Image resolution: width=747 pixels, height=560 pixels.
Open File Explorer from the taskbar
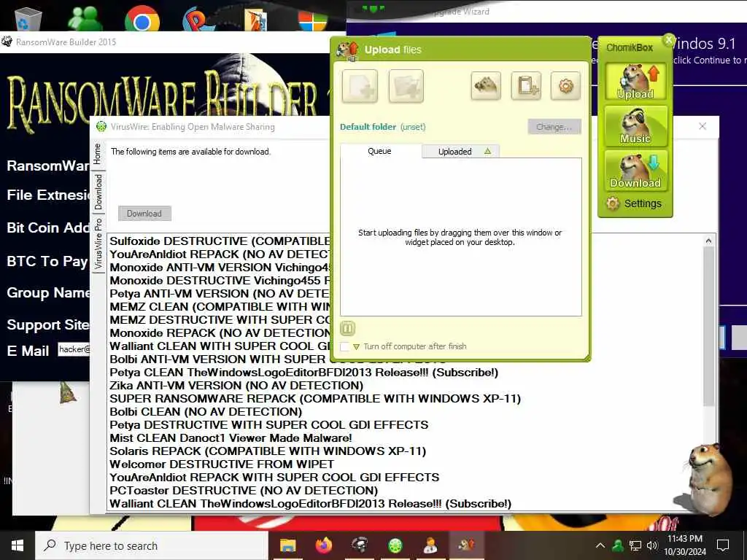287,545
